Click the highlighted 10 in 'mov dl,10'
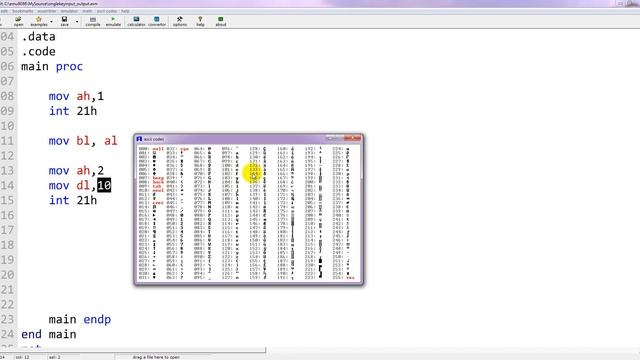This screenshot has height=360, width=640. 104,185
